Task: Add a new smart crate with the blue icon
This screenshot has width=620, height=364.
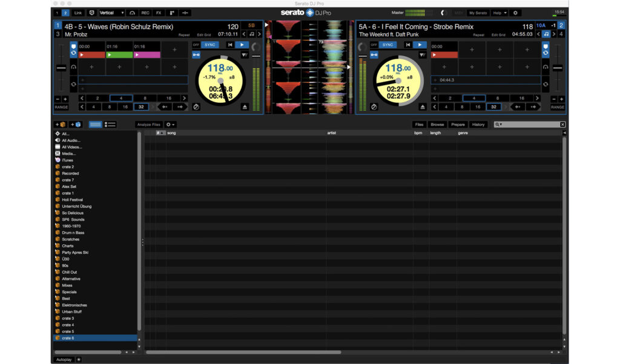Action: coord(76,125)
